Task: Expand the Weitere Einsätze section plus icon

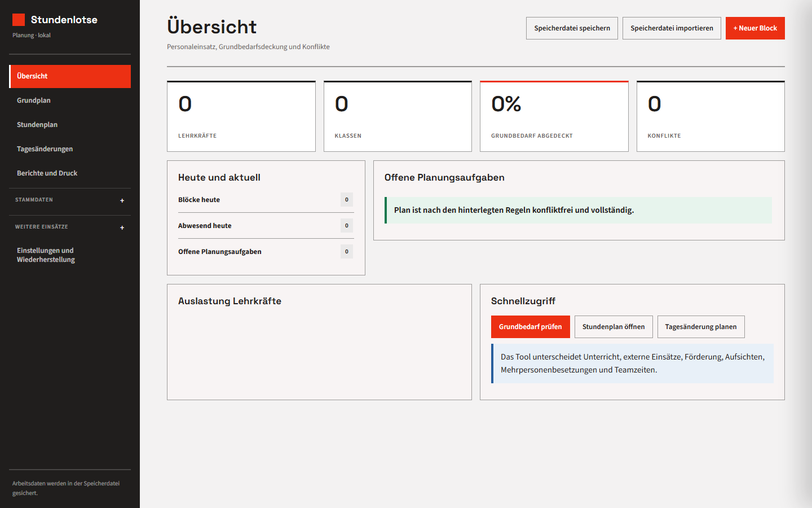Action: pyautogui.click(x=122, y=227)
